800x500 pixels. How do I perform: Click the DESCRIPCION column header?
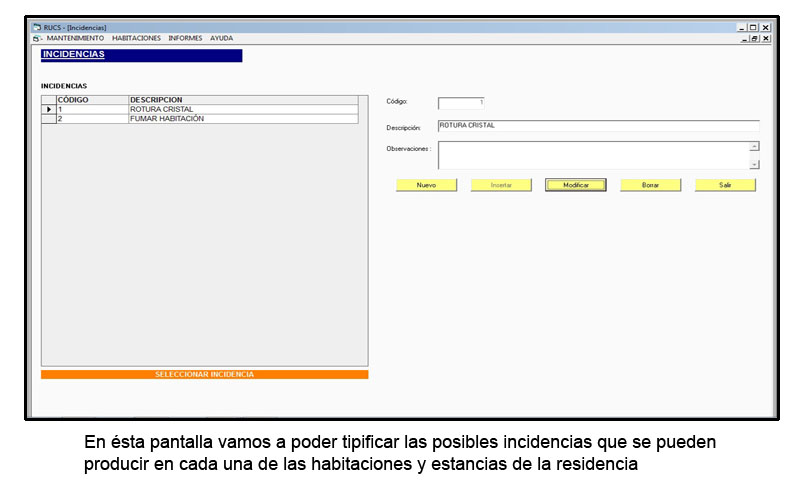pyautogui.click(x=243, y=100)
